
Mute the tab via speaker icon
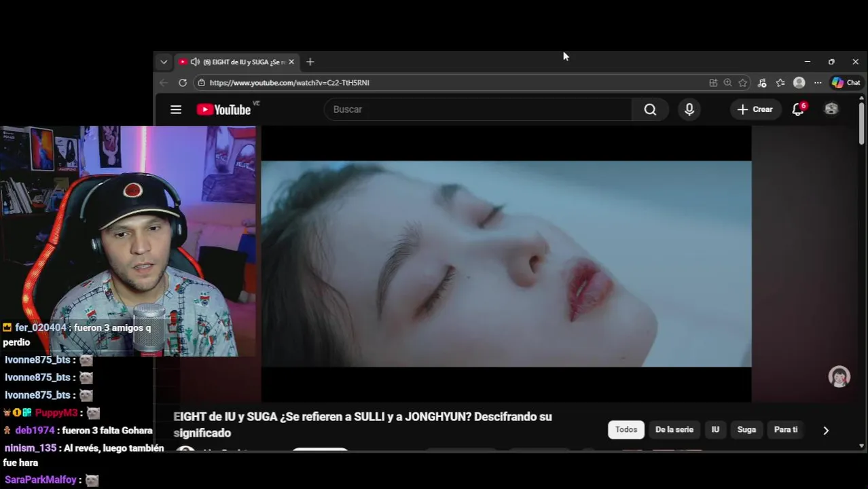pyautogui.click(x=195, y=62)
